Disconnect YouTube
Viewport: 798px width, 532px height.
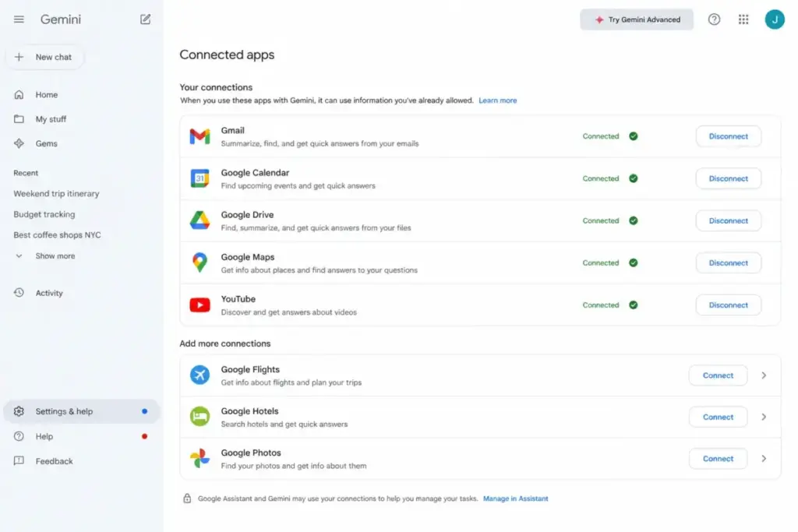(x=729, y=305)
